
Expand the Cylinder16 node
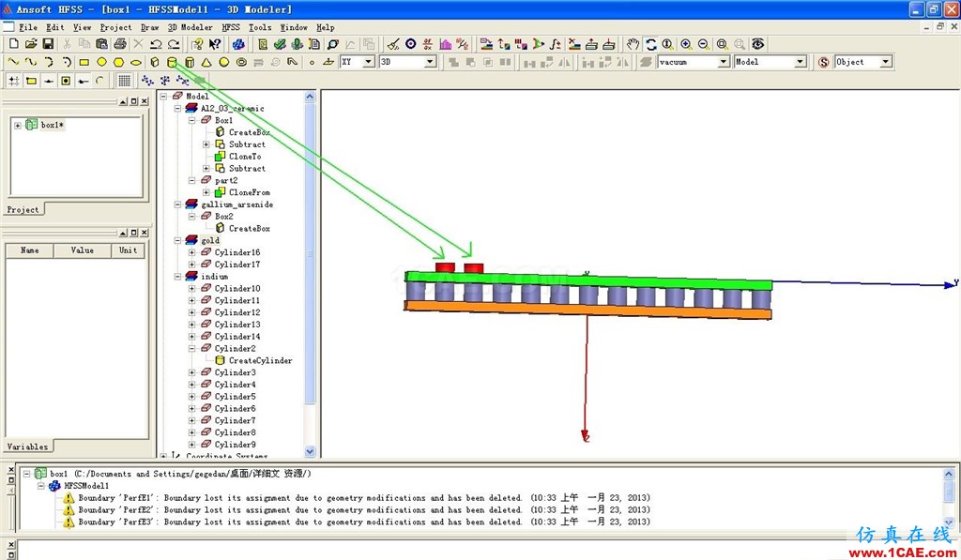pyautogui.click(x=191, y=252)
